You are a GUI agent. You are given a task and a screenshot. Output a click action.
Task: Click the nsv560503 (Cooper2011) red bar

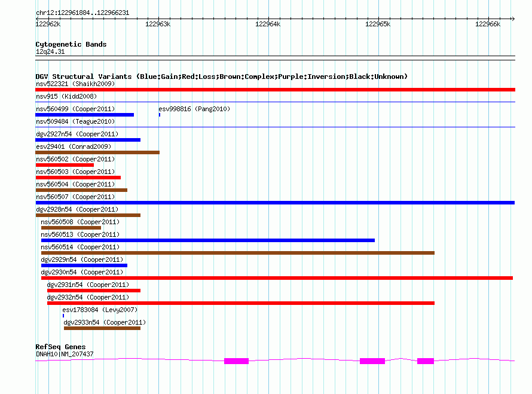coord(78,178)
